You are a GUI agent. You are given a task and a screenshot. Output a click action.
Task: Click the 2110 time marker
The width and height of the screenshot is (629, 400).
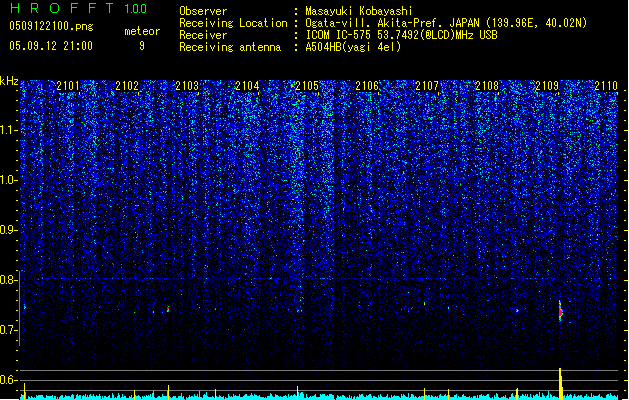[x=606, y=86]
